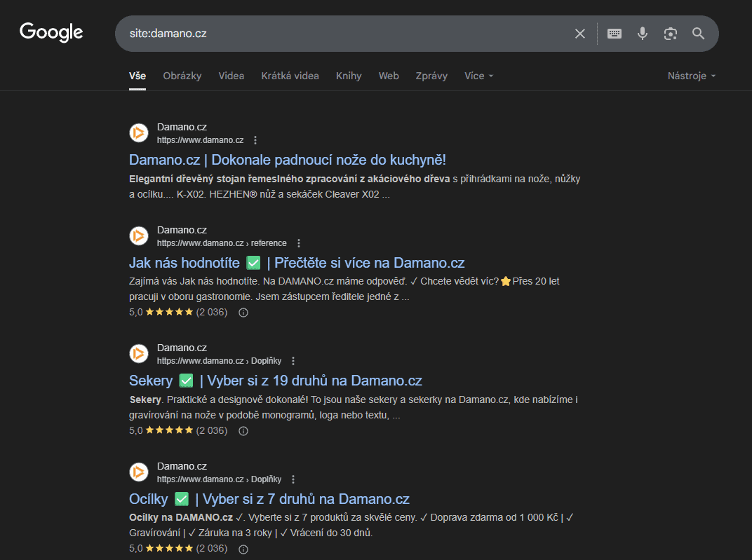Image resolution: width=752 pixels, height=560 pixels.
Task: Click the on-screen keyboard icon
Action: (615, 33)
